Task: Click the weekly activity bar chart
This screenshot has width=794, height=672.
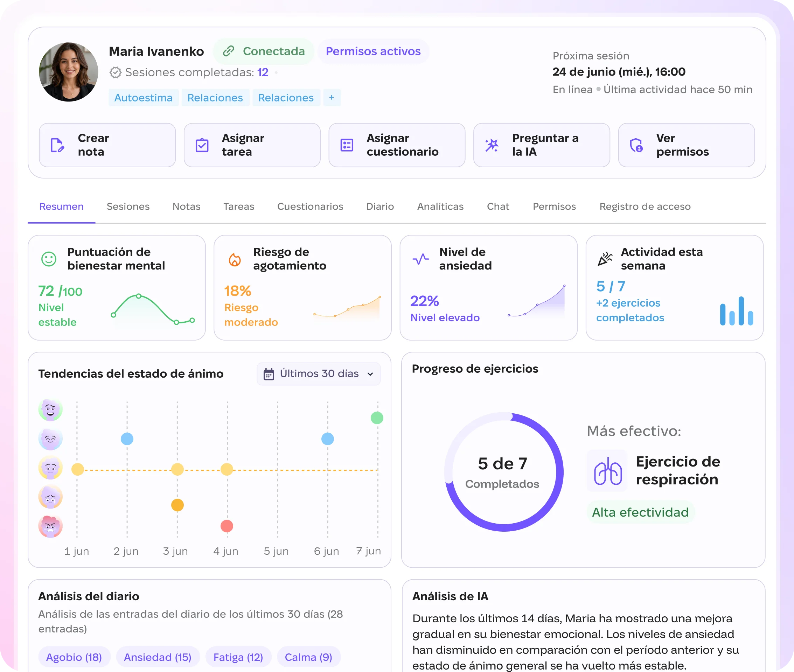Action: (737, 311)
